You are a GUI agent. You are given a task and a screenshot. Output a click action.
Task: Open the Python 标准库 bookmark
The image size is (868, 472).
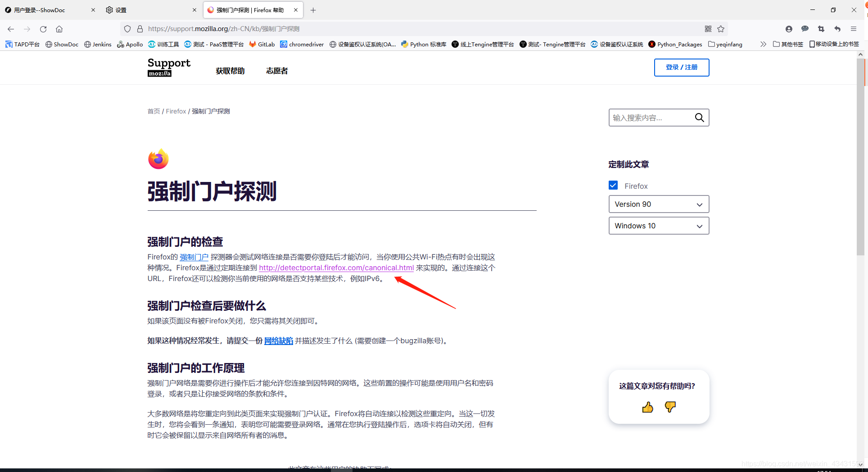tap(424, 44)
